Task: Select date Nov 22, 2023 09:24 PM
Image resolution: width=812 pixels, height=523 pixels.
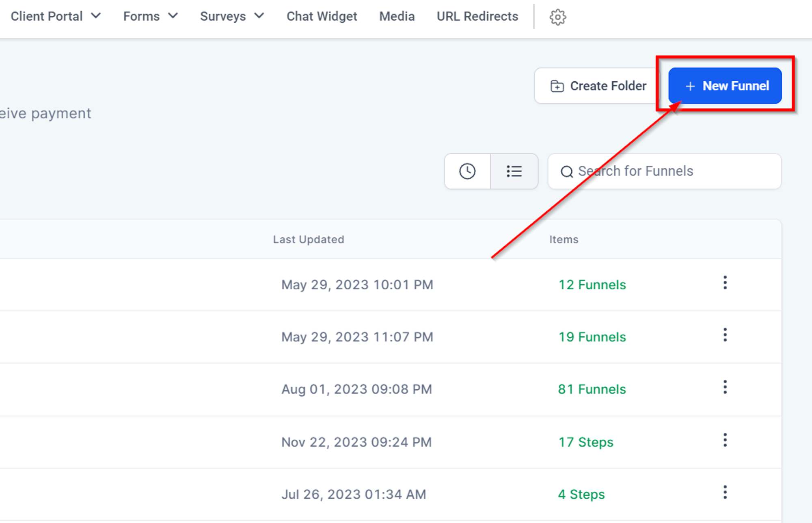Action: click(356, 442)
